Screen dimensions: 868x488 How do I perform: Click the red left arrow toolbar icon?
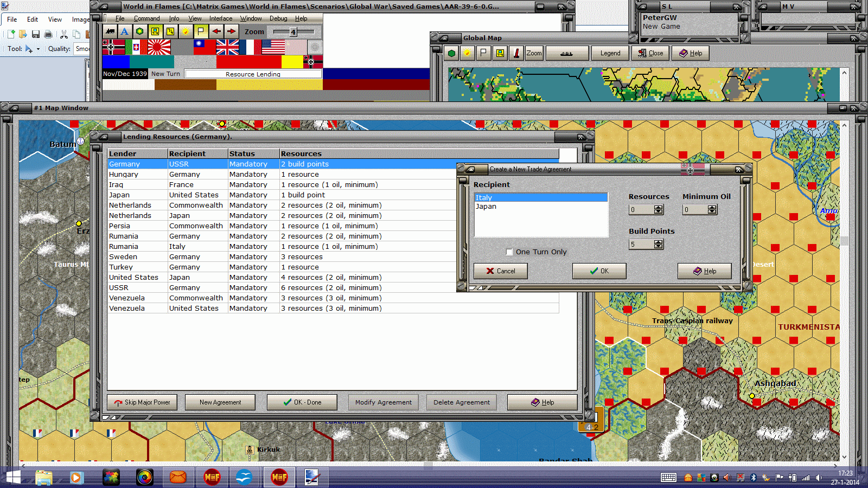click(x=216, y=31)
